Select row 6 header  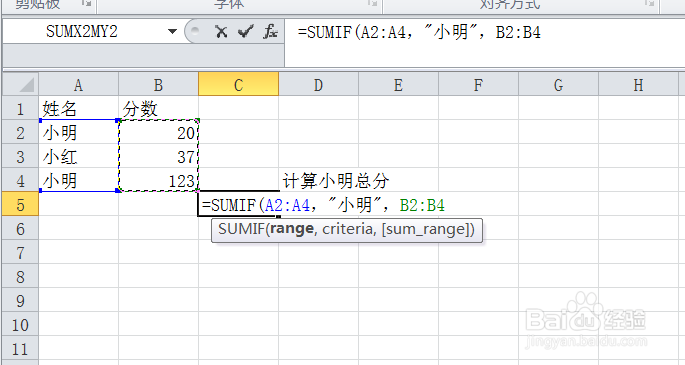[21, 228]
